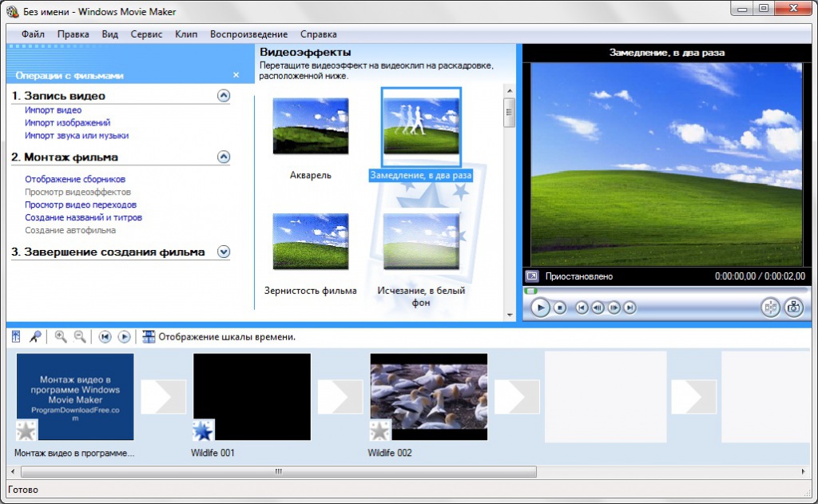Click transition cell after title clip
818x504 pixels.
163,397
